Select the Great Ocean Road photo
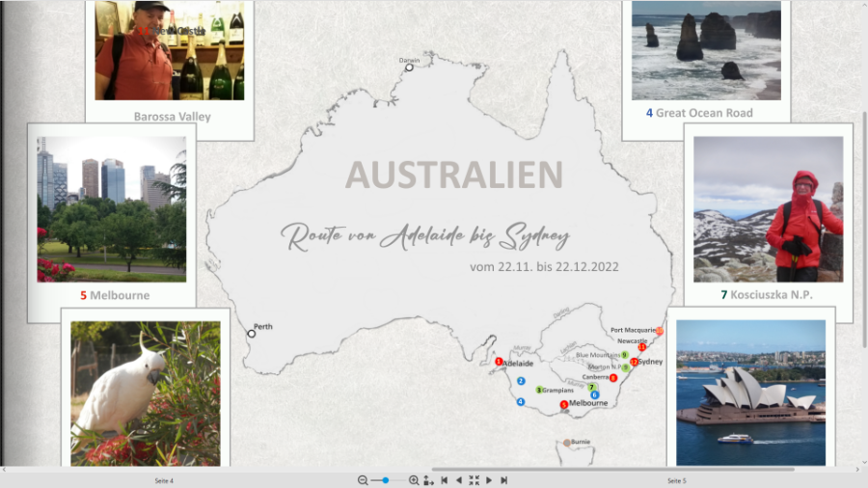Screen dimensions: 868x488 pyautogui.click(x=706, y=50)
